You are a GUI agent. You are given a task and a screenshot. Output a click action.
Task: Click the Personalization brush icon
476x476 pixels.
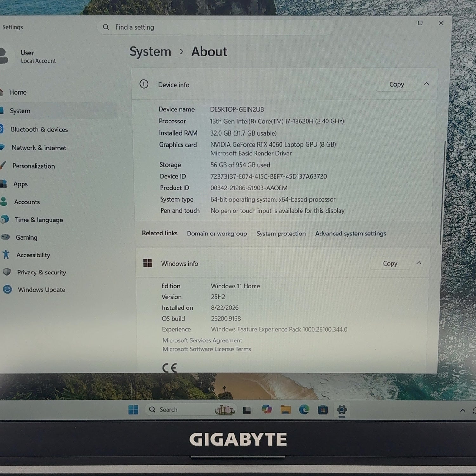point(3,165)
